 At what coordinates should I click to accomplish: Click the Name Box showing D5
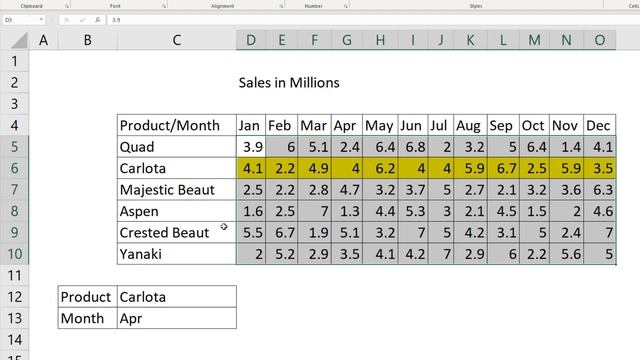pos(20,20)
